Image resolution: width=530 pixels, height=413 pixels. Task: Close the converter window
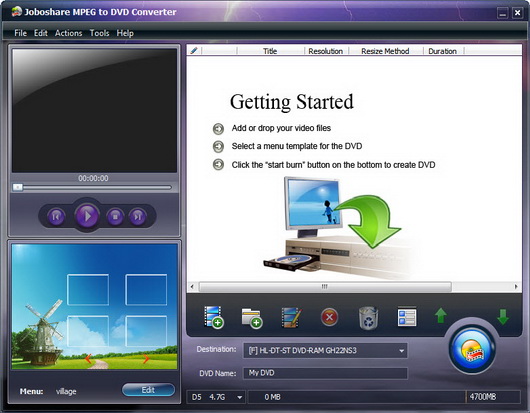tap(517, 13)
